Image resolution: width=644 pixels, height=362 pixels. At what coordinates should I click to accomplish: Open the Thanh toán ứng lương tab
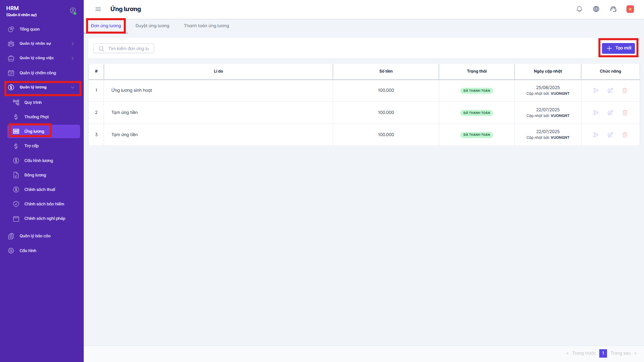pos(206,26)
